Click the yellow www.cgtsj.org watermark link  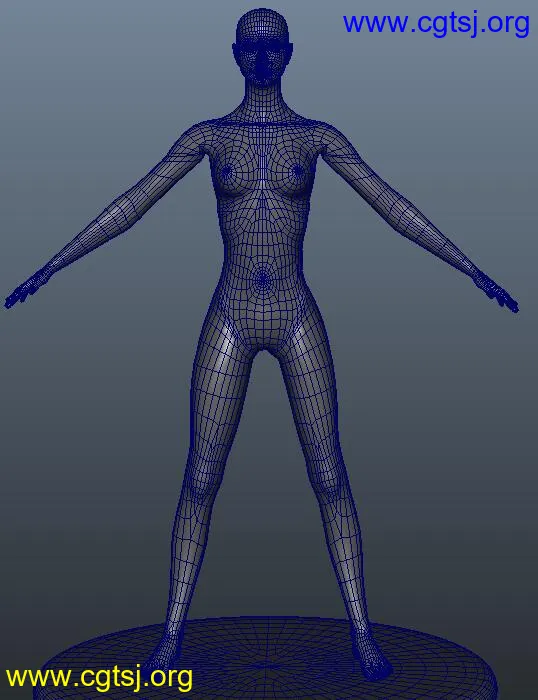point(99,678)
